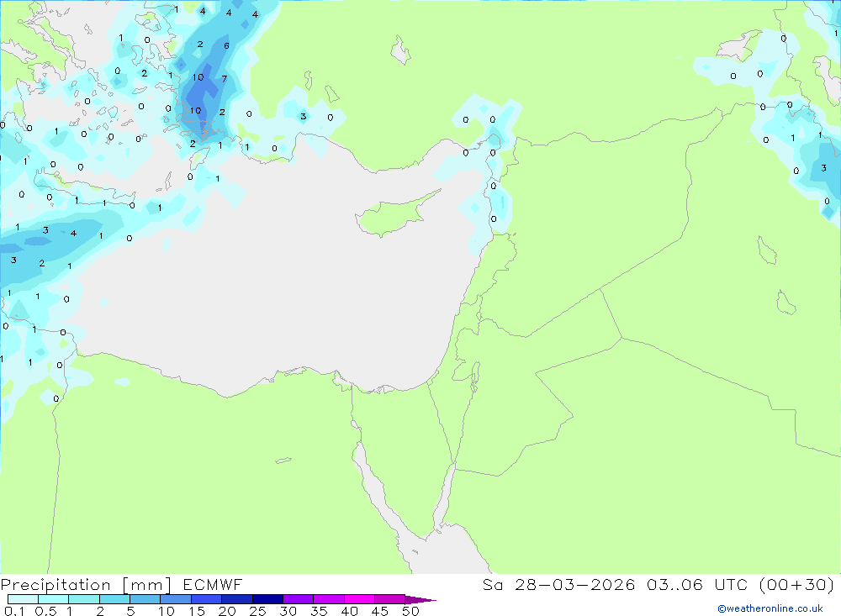Click the purple arrow tip above 50

pyautogui.click(x=420, y=599)
